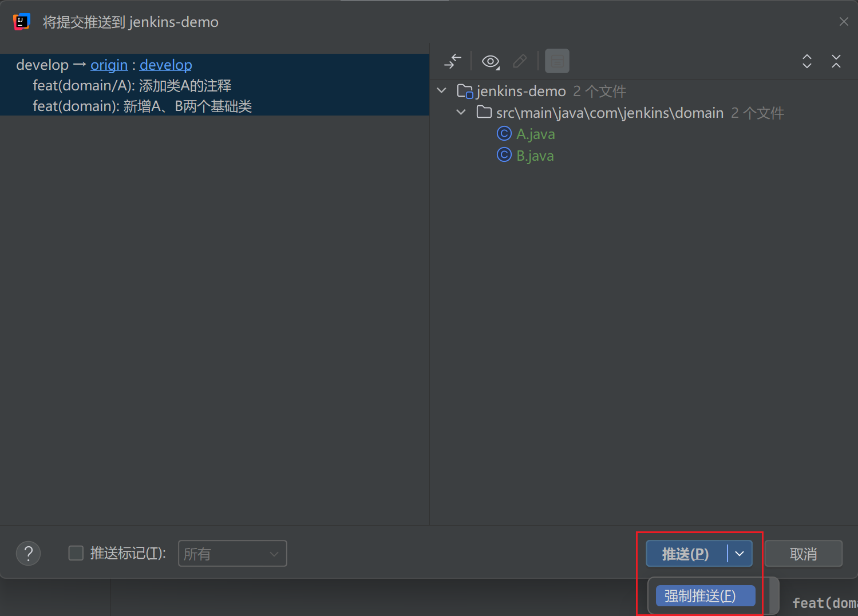Click the pencil edit source icon
The height and width of the screenshot is (616, 858).
(x=520, y=61)
